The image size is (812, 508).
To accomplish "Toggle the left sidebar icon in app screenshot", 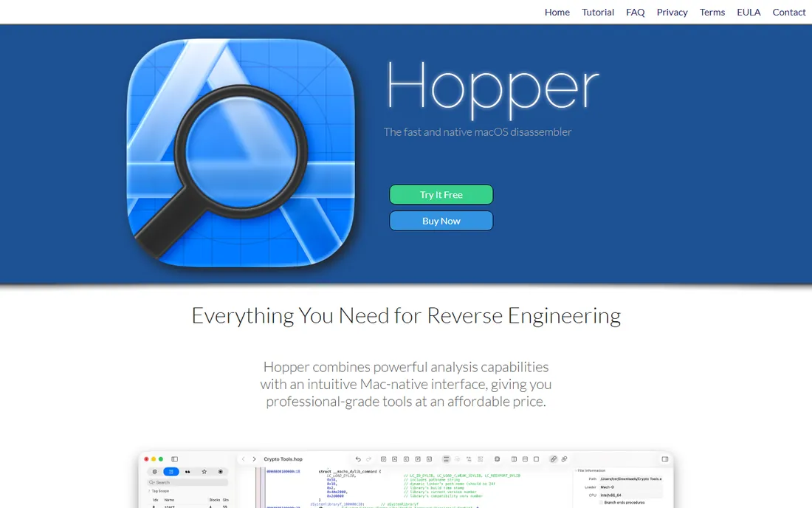I will tap(174, 459).
